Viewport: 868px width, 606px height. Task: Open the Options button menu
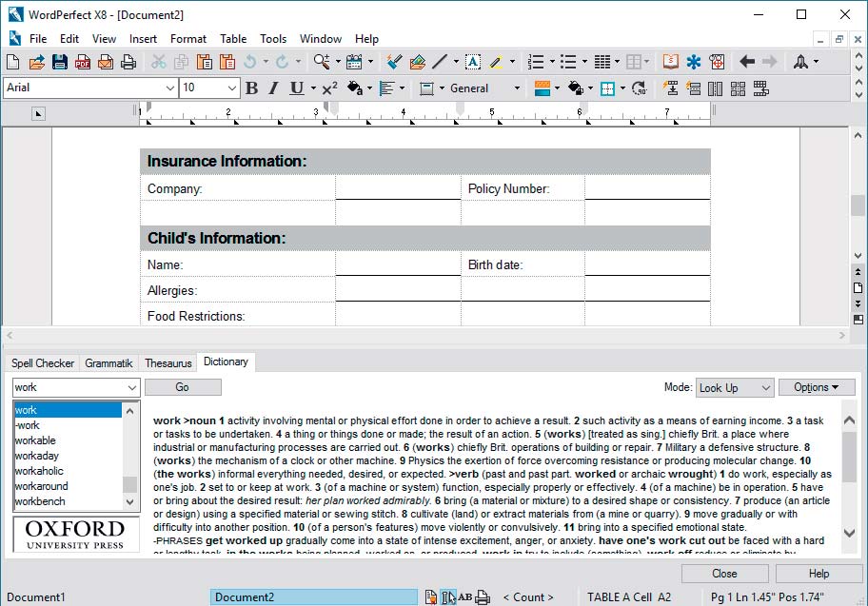point(817,387)
